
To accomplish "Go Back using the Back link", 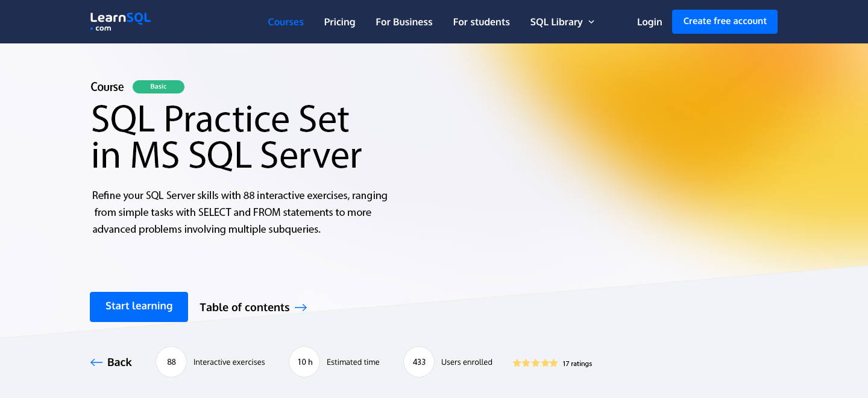I will tap(111, 362).
